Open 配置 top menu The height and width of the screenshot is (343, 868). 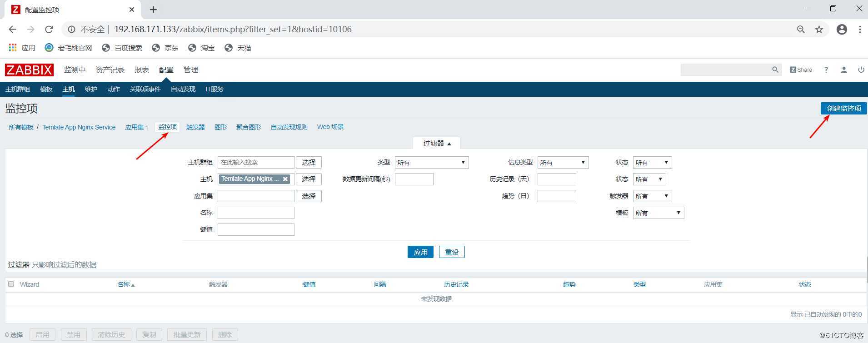pyautogui.click(x=166, y=70)
